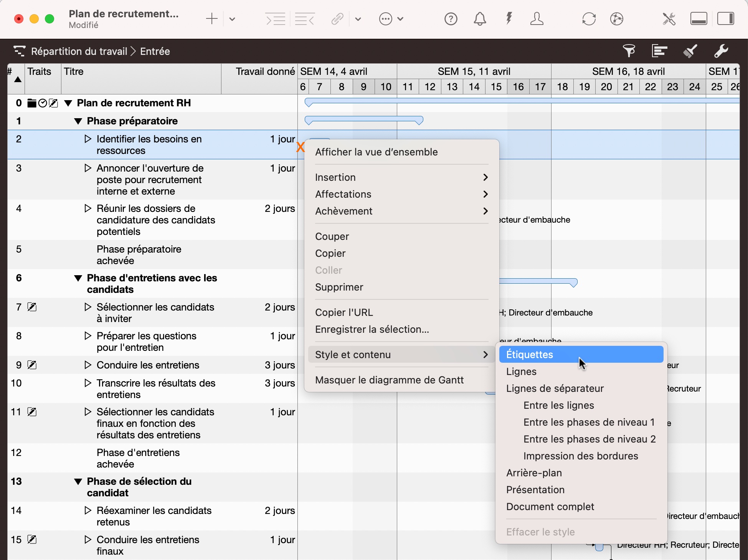The width and height of the screenshot is (748, 560).
Task: Click Effacer le style at submenu bottom
Action: 540,532
